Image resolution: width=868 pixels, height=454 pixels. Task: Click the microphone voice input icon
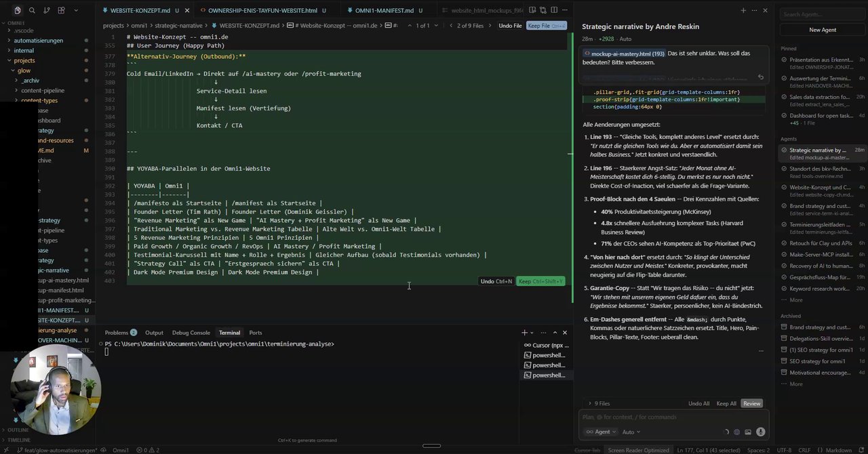761,432
